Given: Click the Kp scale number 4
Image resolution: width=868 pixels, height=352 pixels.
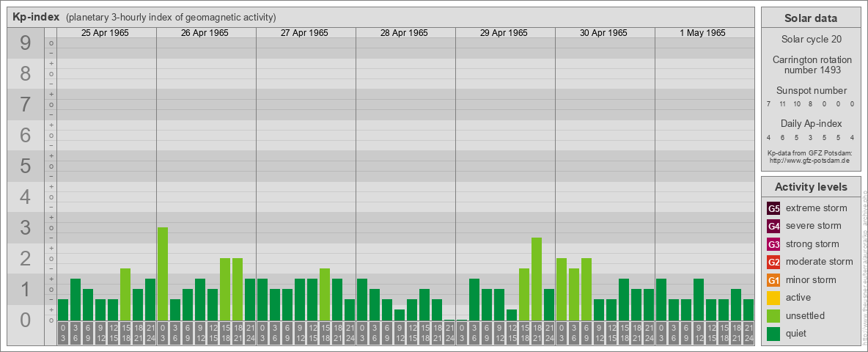Looking at the screenshot, I should click(x=26, y=197).
